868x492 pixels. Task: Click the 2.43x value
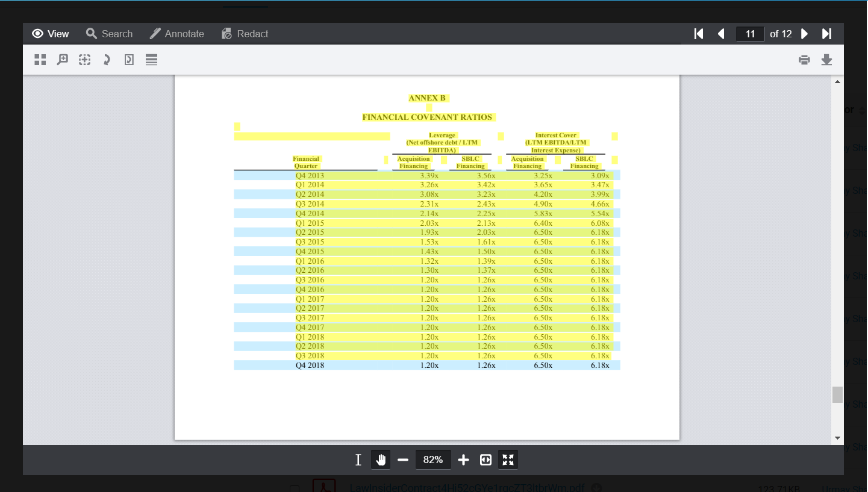point(486,204)
